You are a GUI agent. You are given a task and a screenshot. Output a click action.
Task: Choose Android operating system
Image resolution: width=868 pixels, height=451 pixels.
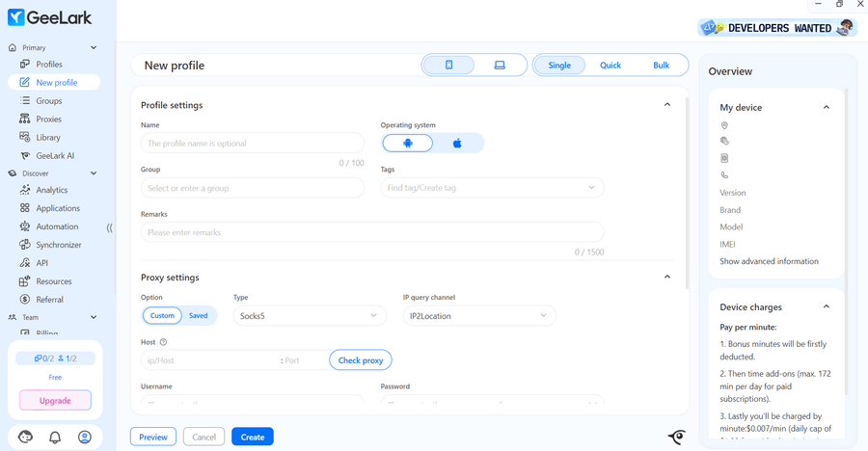(x=408, y=144)
